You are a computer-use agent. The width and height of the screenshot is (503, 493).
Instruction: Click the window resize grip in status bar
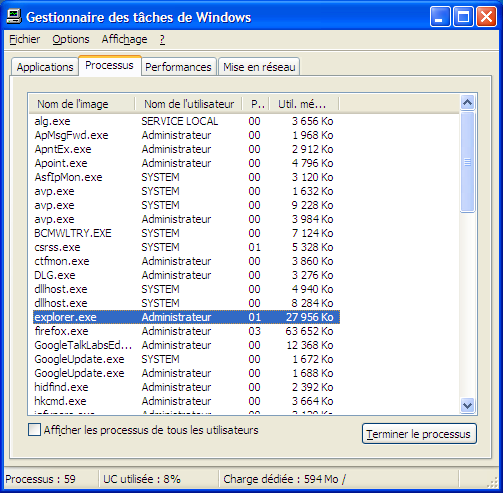(x=492, y=482)
